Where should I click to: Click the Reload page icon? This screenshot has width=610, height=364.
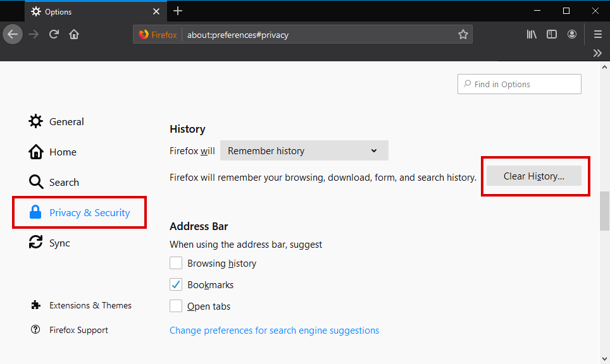click(x=54, y=35)
